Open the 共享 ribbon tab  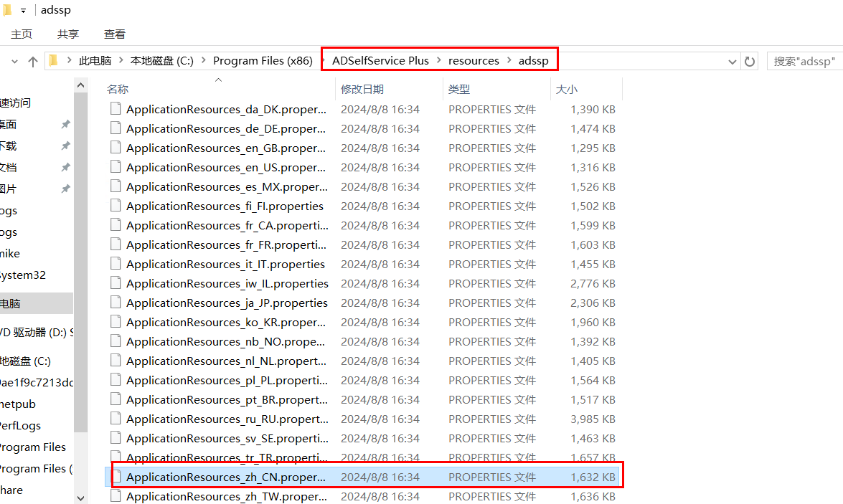(x=68, y=34)
